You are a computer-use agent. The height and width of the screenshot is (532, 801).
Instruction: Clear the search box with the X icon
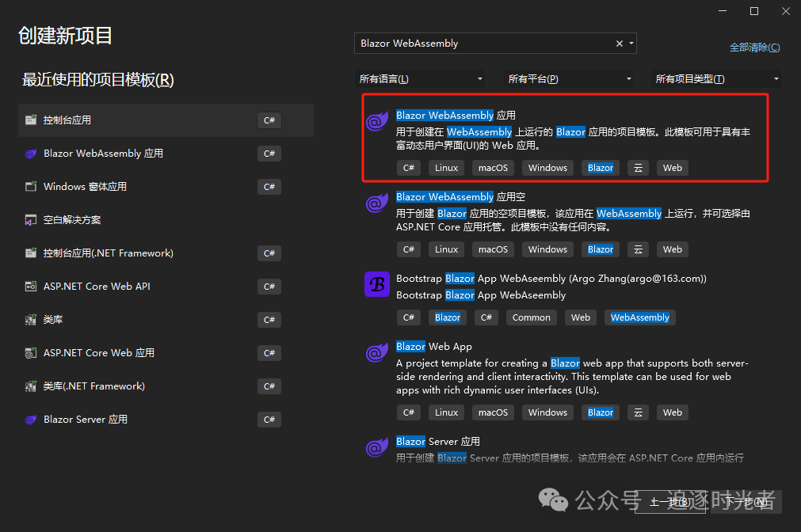click(x=619, y=44)
